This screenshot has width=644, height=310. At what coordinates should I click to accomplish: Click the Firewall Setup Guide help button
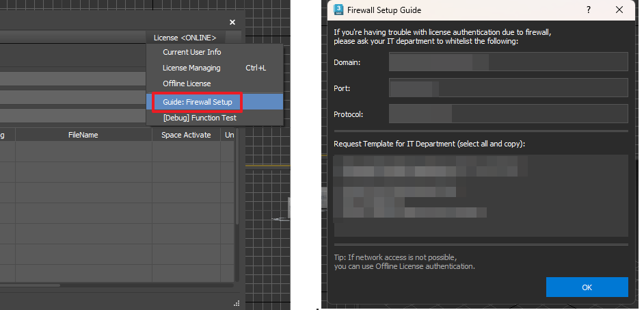tap(589, 10)
